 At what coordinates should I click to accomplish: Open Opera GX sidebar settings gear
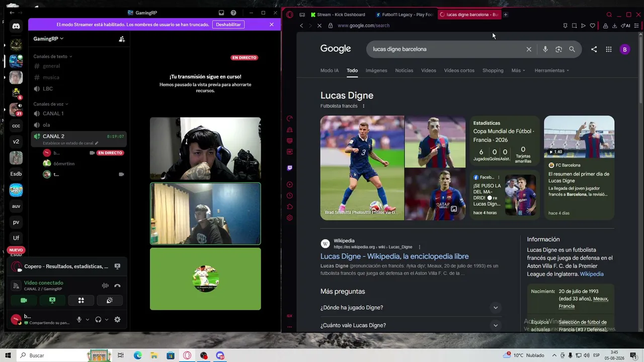290,218
